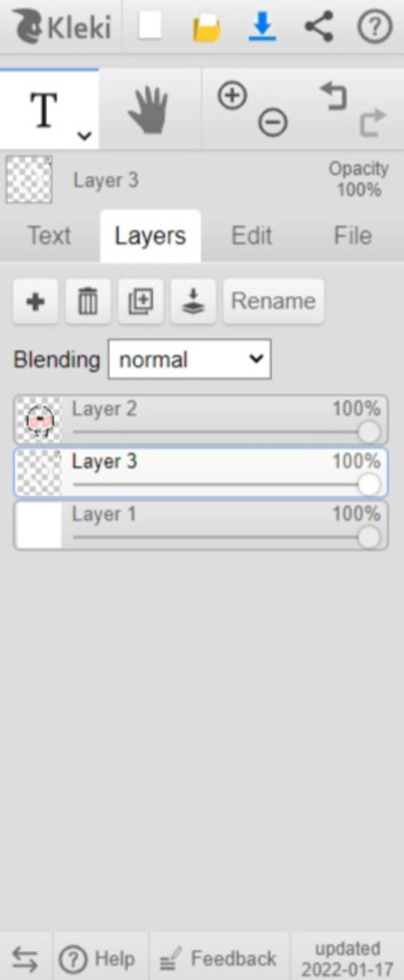This screenshot has height=980, width=404.
Task: Click the share icon
Action: click(x=319, y=26)
